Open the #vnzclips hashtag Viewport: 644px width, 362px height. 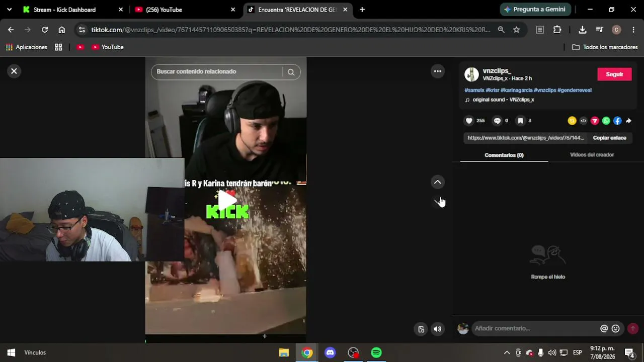click(x=545, y=90)
